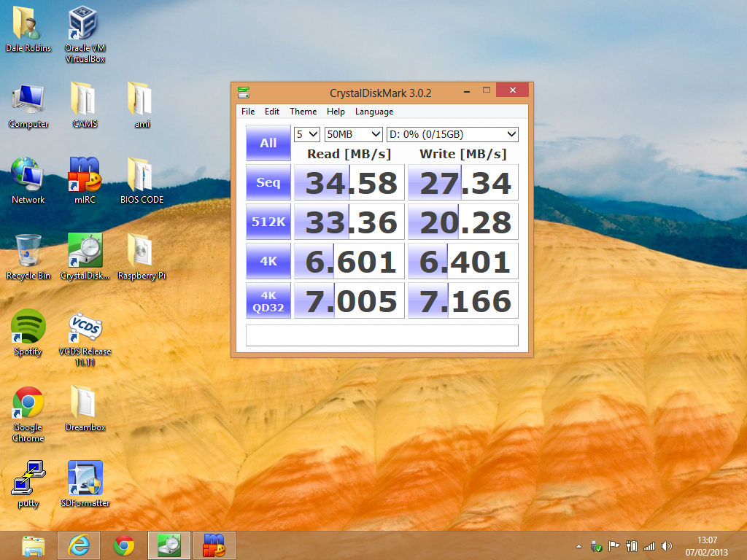
Task: Open the 50MB test size dropdown
Action: pos(354,134)
